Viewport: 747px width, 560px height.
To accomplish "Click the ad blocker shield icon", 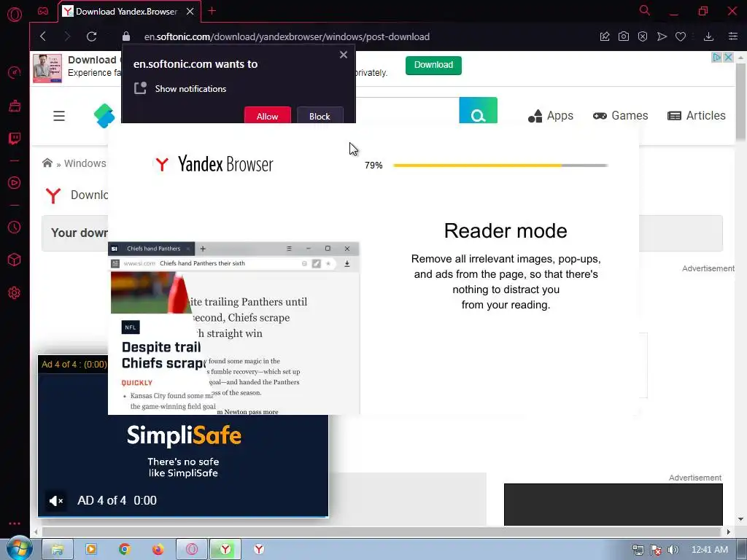I will 643,36.
